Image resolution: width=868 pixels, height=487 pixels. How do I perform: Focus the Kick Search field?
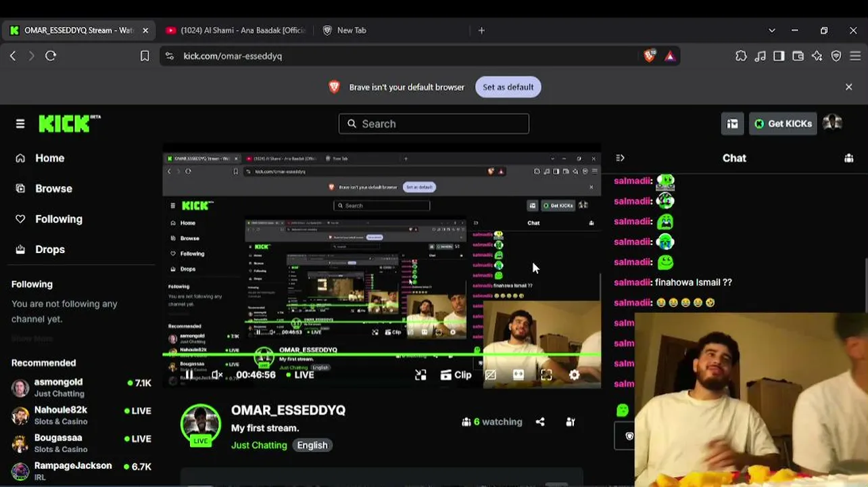pos(434,124)
